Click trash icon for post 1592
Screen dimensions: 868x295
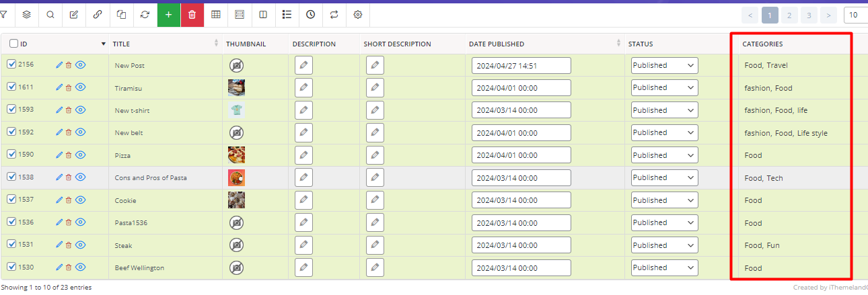coord(68,132)
